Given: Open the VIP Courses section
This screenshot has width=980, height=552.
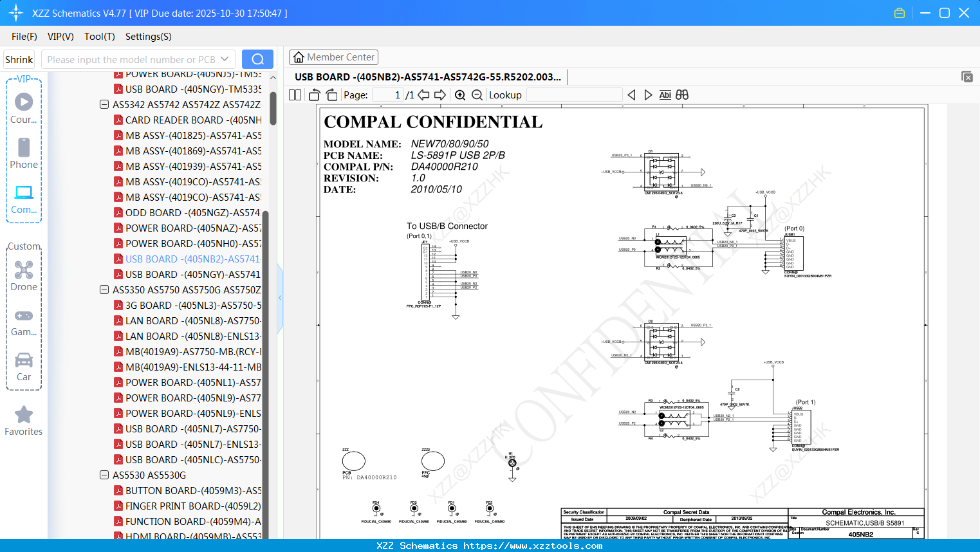Looking at the screenshot, I should pyautogui.click(x=24, y=108).
